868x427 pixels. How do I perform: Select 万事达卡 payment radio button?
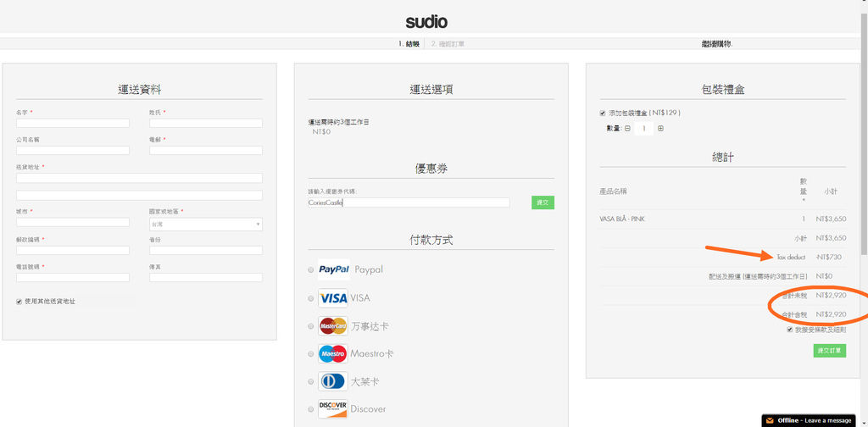[x=310, y=326]
